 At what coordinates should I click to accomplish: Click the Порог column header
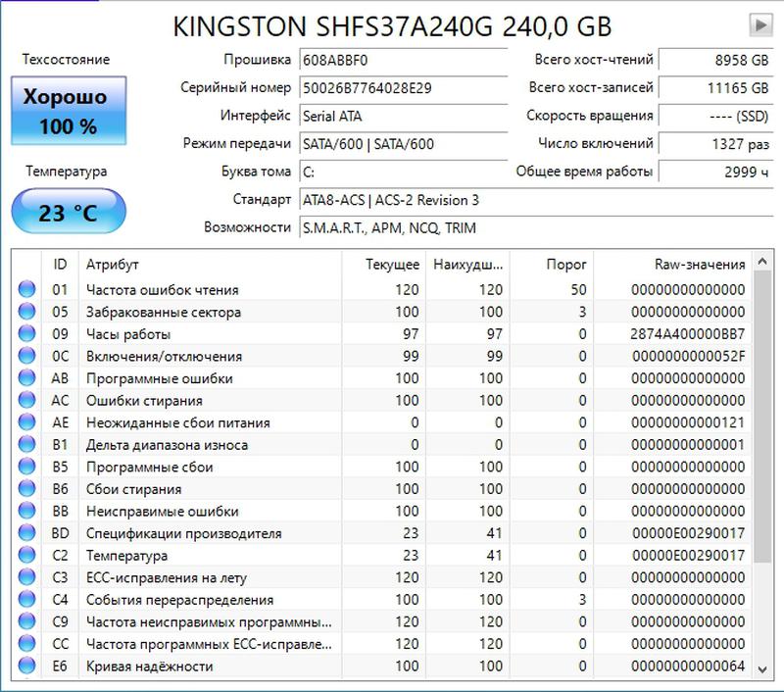[x=566, y=265]
